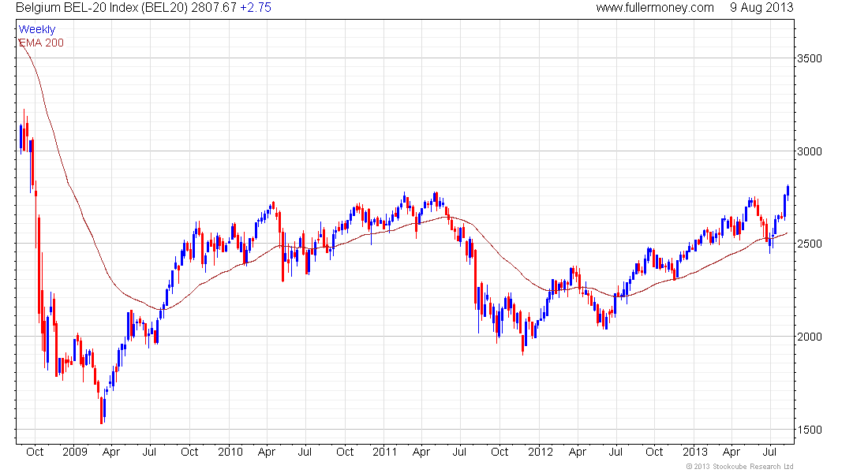
Task: Select the 2009 year label on time axis
Action: 75,452
